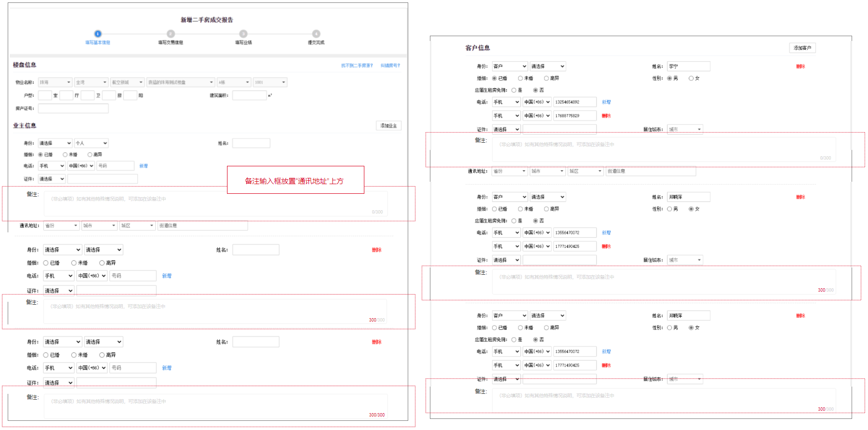
Task: Open the 航空新城 area dropdown
Action: click(x=127, y=82)
